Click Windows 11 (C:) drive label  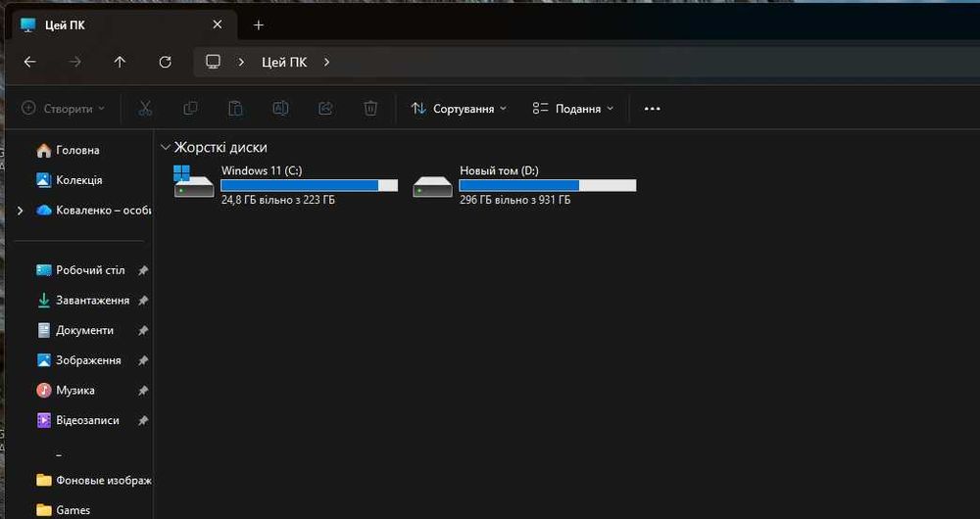tap(262, 170)
